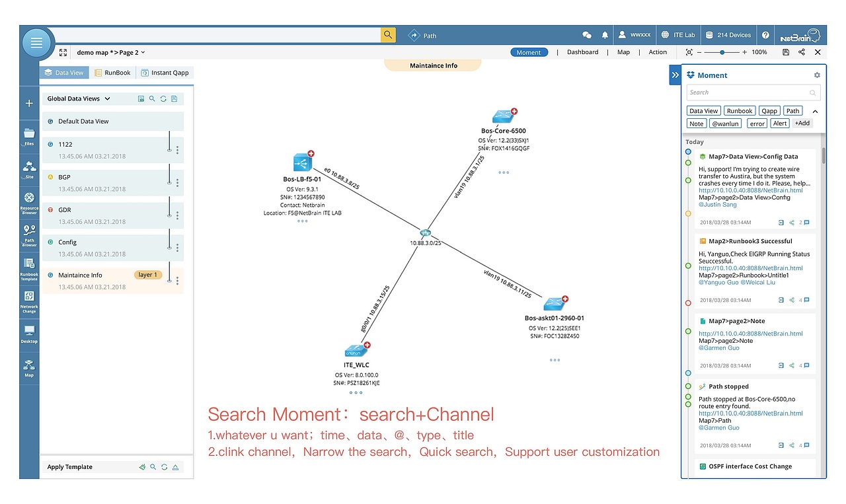Viewport: 846px width, 504px height.
Task: Expand details dots under Bos-LB-f5-01
Action: click(302, 221)
